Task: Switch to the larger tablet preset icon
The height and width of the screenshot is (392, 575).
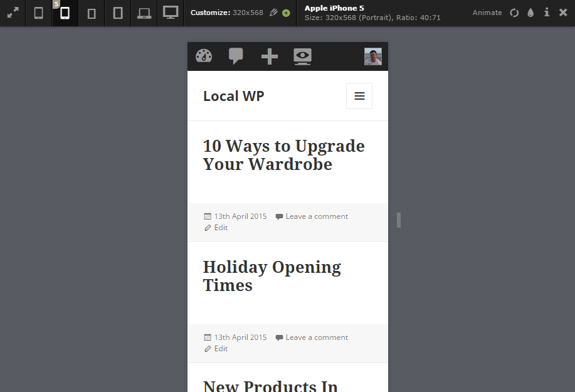Action: (x=118, y=13)
